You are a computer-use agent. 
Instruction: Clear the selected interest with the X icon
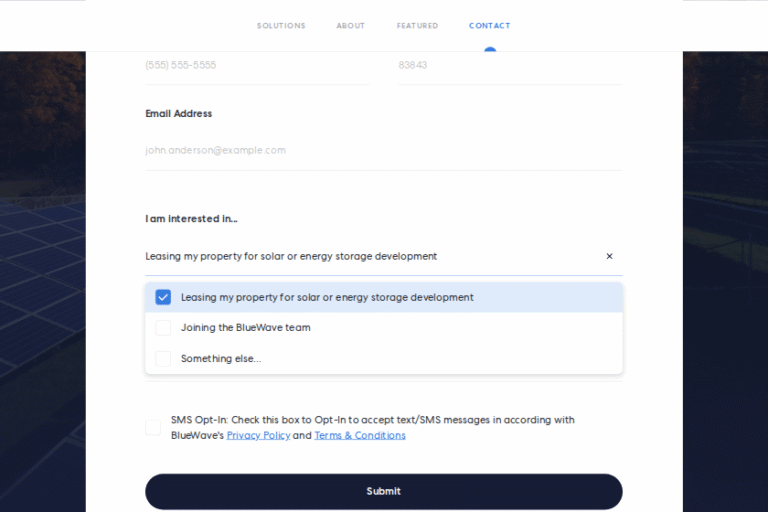[609, 257]
